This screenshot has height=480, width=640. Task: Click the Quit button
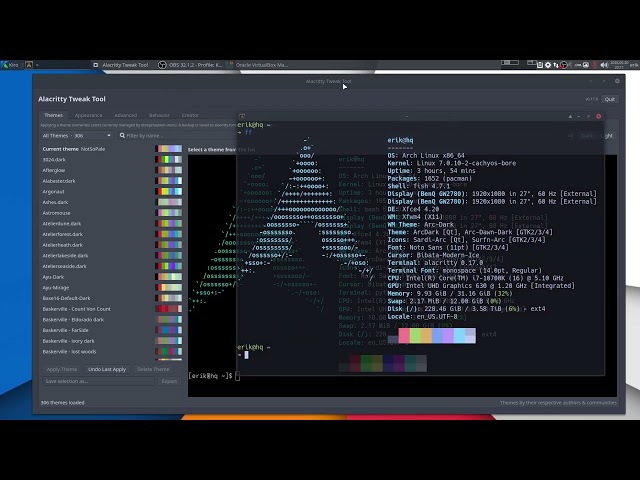[x=610, y=99]
